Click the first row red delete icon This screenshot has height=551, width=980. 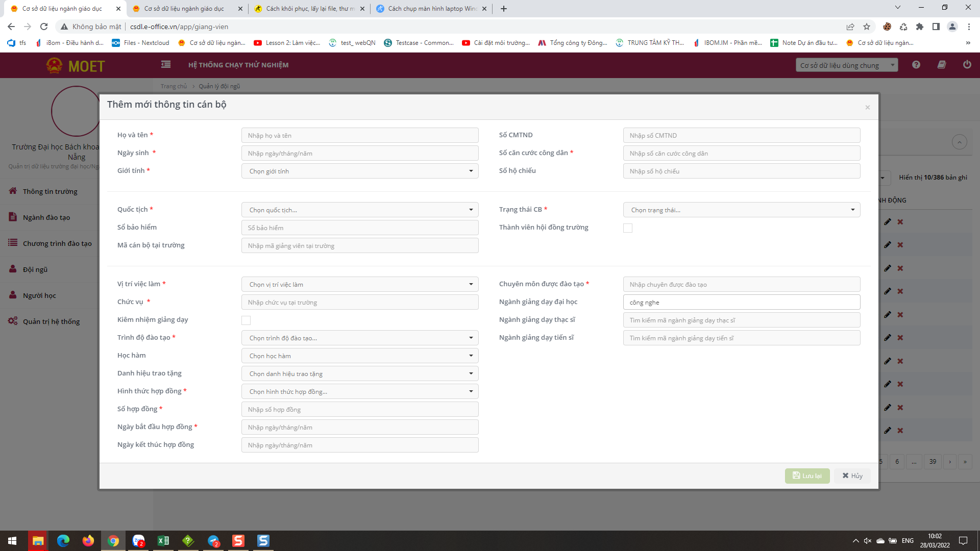pyautogui.click(x=900, y=222)
